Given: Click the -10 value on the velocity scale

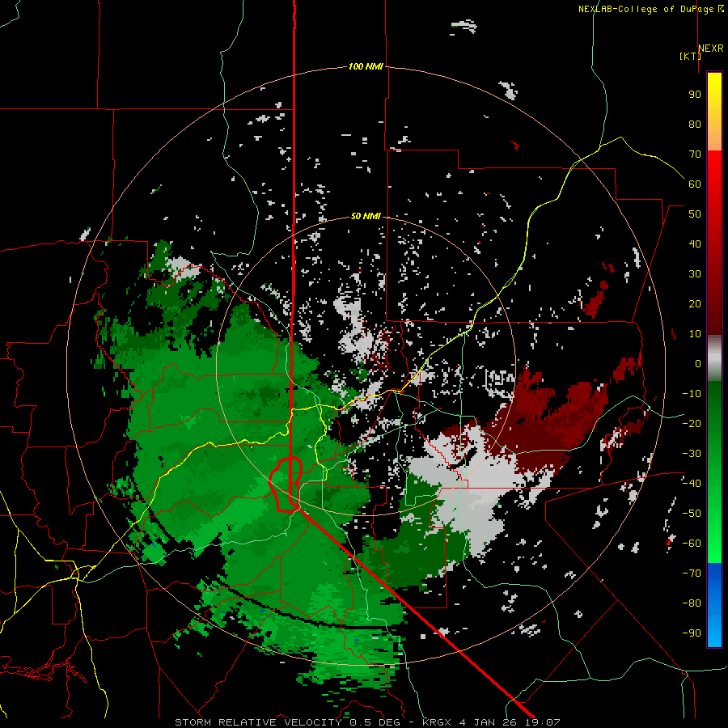Looking at the screenshot, I should tap(692, 394).
